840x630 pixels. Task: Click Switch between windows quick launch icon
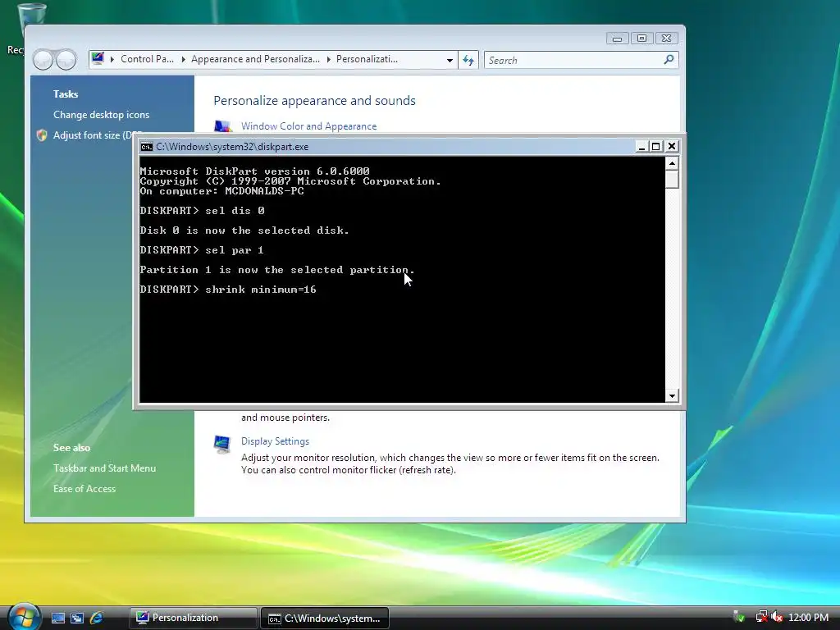coord(77,618)
